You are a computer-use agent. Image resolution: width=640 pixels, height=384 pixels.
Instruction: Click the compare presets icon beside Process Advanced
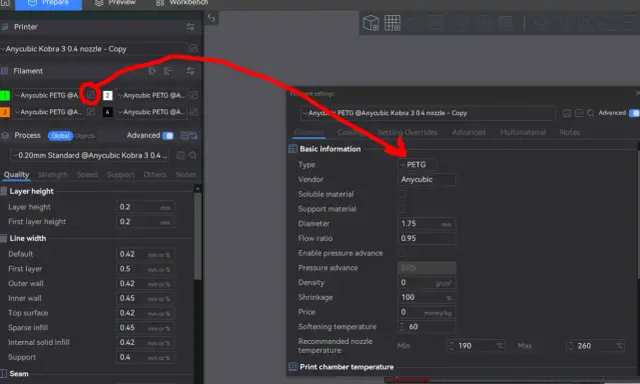(184, 135)
